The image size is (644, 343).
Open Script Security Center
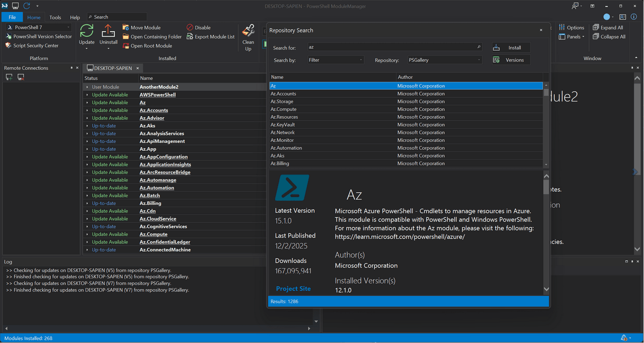pos(32,45)
